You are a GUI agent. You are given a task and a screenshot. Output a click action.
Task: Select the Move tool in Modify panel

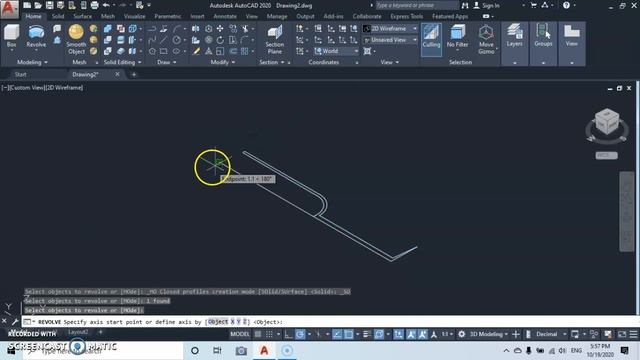[x=220, y=29]
